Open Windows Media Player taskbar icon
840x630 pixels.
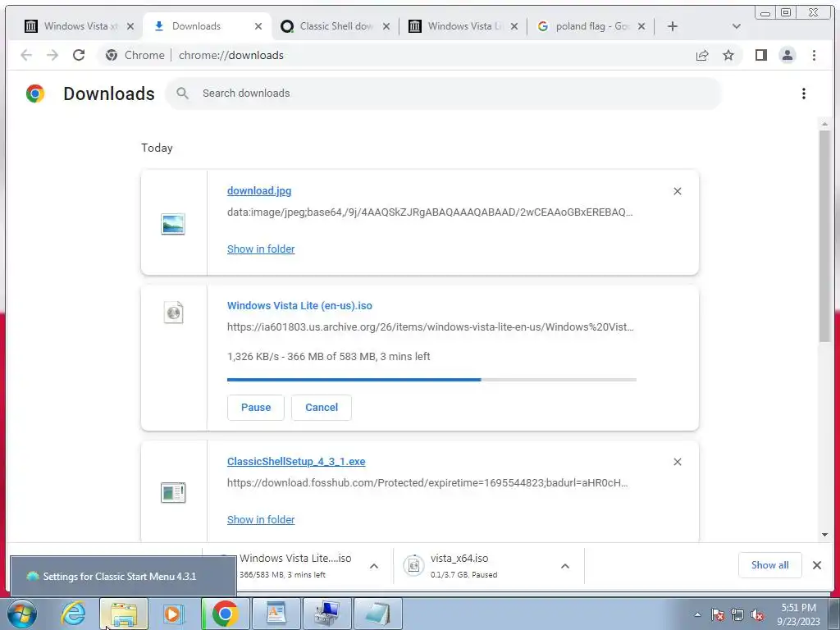point(174,614)
